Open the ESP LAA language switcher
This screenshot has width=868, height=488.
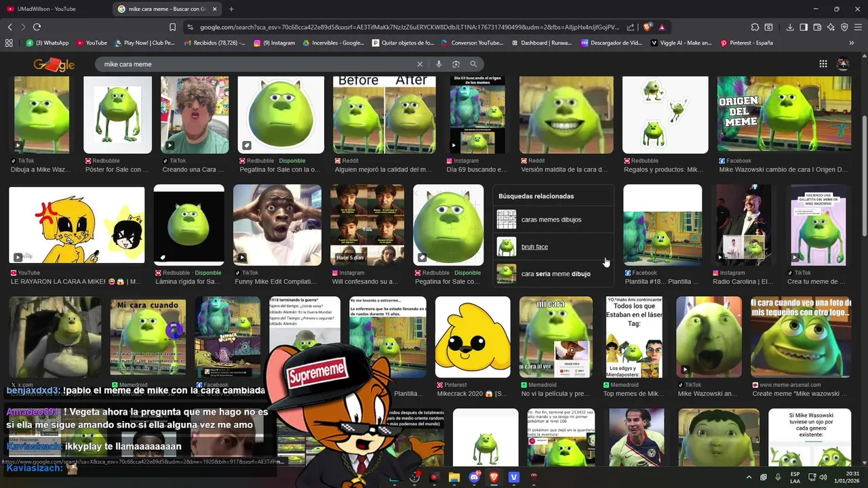tap(795, 477)
